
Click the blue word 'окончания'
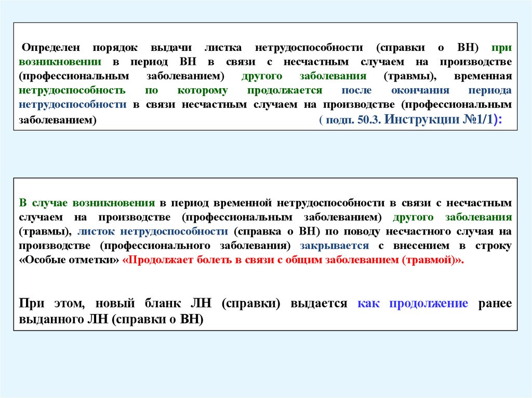420,90
